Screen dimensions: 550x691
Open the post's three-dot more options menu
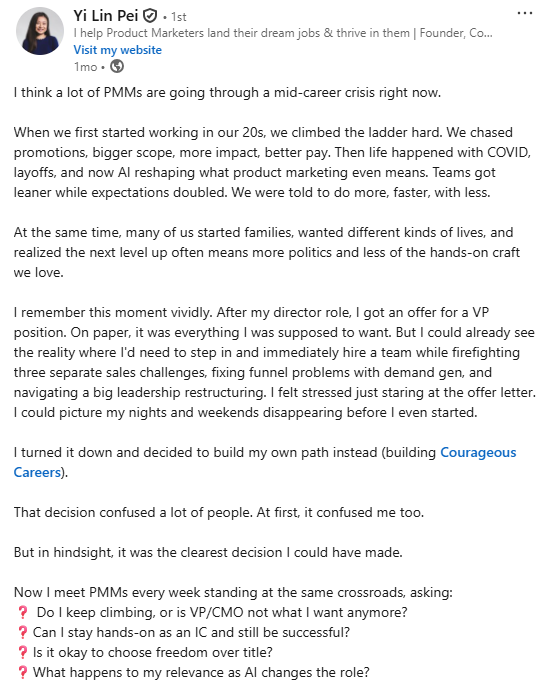(524, 13)
